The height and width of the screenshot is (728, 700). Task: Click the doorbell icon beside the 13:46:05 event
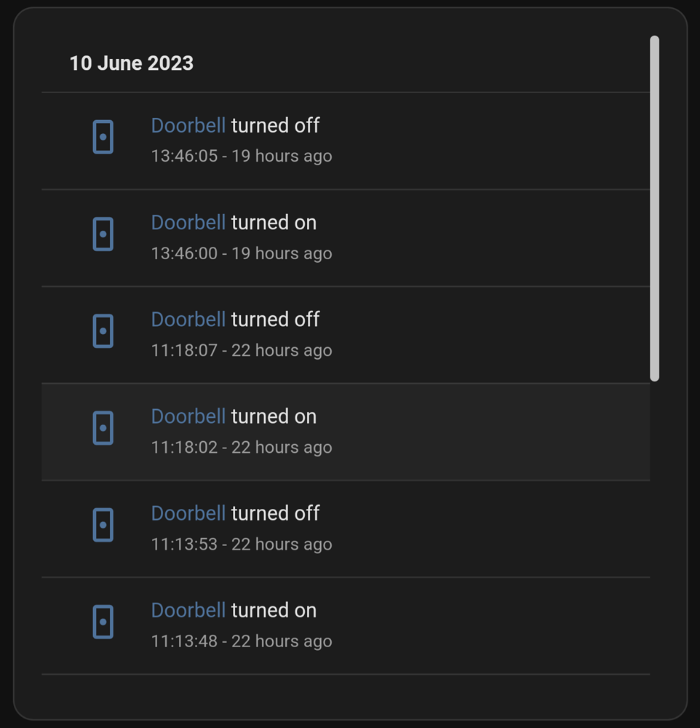(103, 136)
